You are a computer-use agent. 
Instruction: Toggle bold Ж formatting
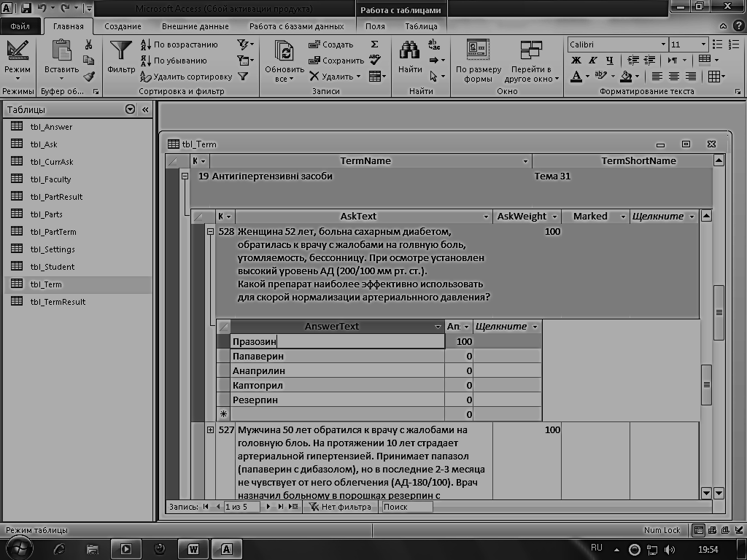tap(576, 60)
